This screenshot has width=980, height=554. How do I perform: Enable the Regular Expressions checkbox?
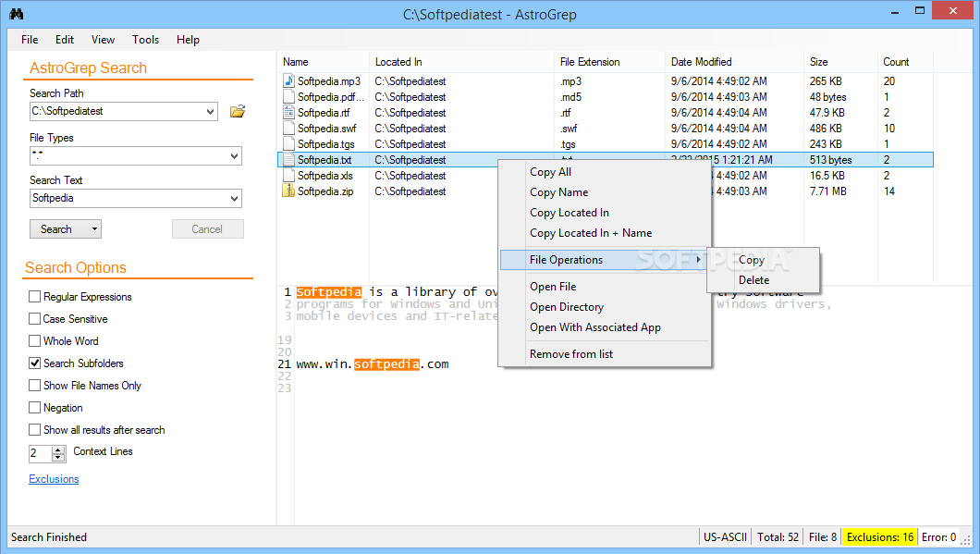35,296
